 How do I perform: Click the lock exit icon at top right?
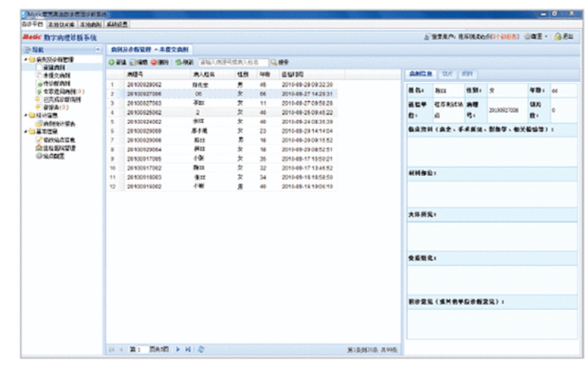click(558, 36)
